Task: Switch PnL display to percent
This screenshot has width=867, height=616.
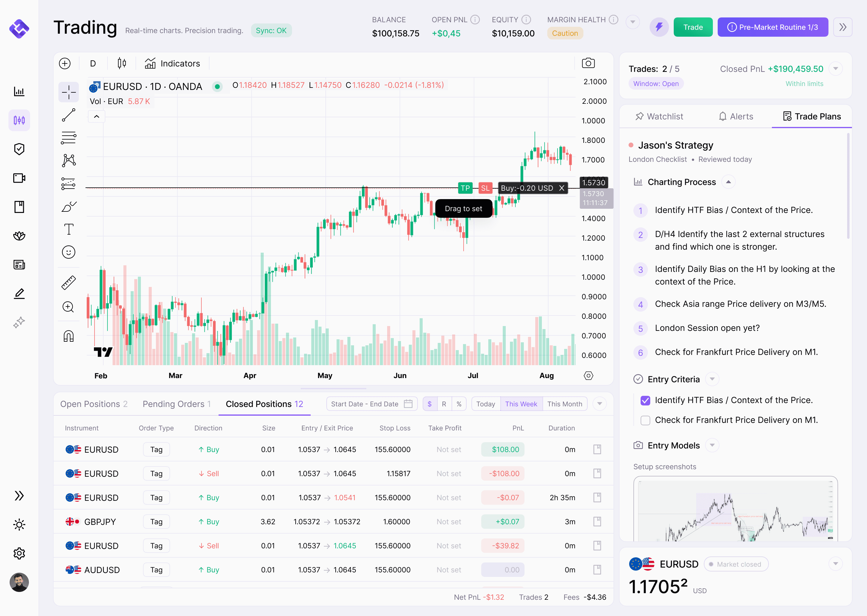Action: [x=458, y=404]
